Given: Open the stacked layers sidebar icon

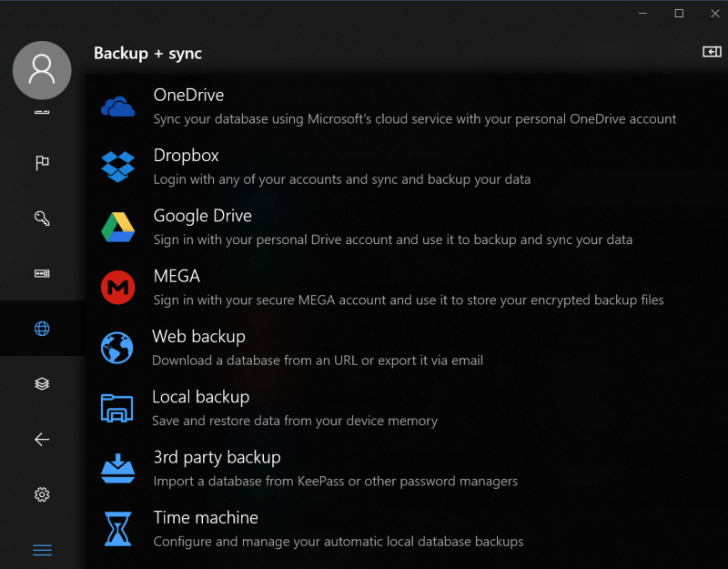Looking at the screenshot, I should coord(42,383).
